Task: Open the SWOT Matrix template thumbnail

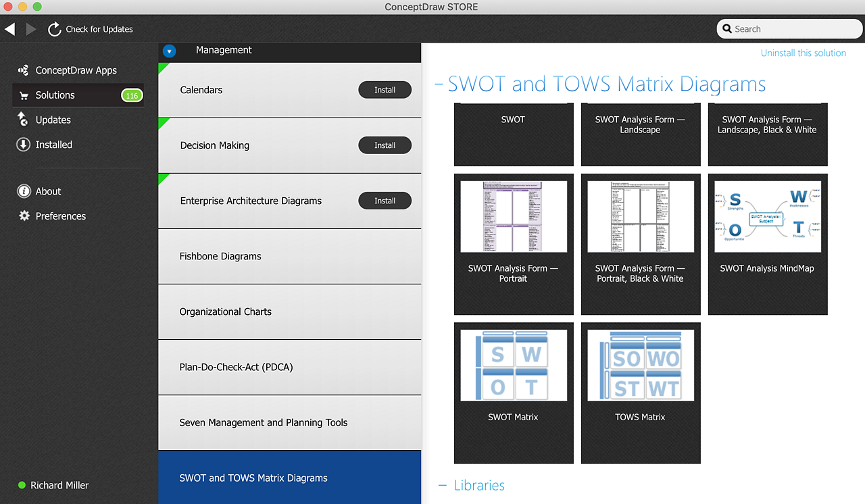Action: (514, 366)
